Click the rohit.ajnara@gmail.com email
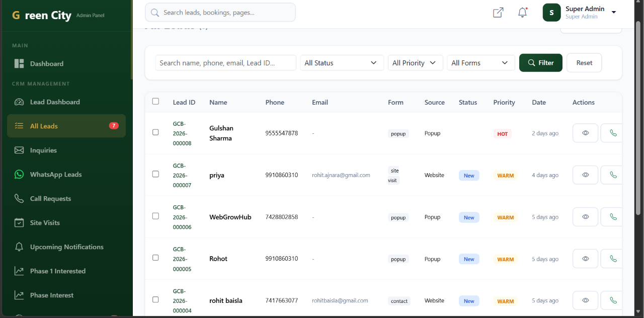 coord(341,175)
